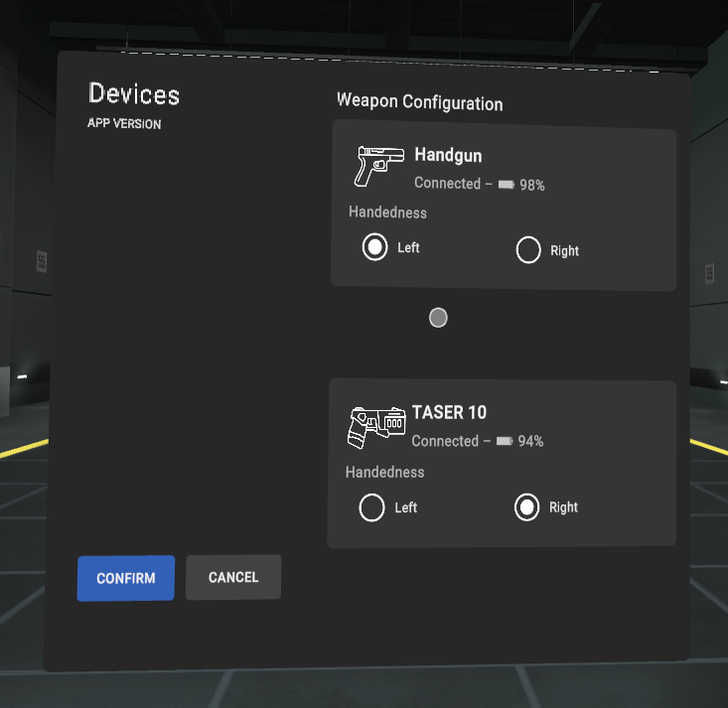This screenshot has height=708, width=728.
Task: Click the Handgun name label
Action: point(448,155)
